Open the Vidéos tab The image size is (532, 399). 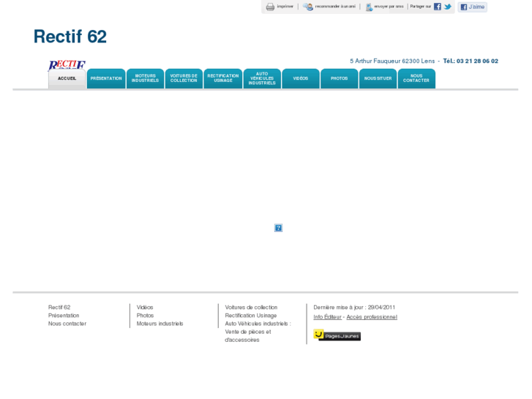coord(301,79)
